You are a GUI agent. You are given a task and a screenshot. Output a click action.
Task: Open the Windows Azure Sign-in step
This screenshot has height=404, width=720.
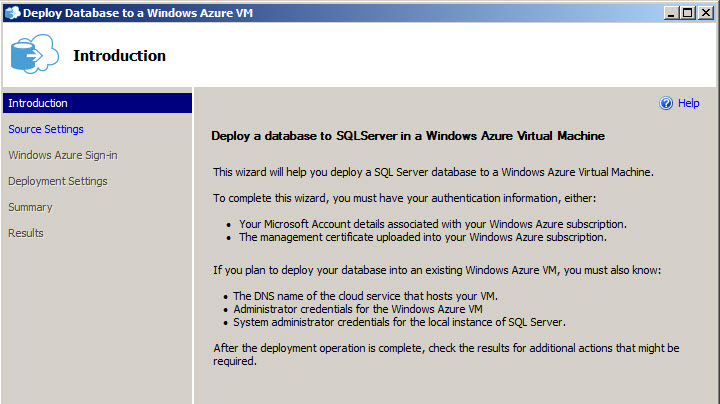coord(63,155)
